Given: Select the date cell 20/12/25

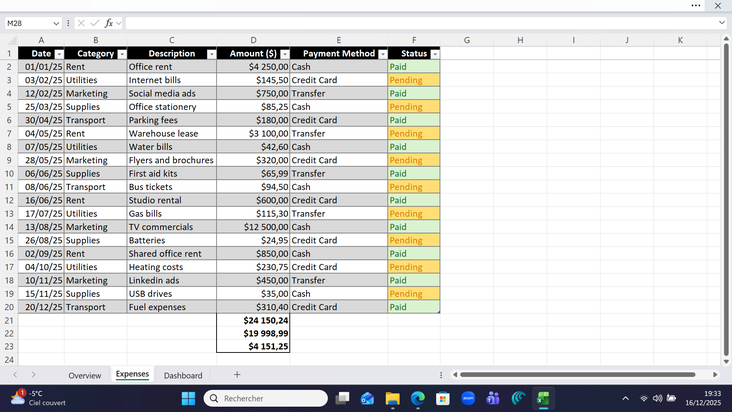Looking at the screenshot, I should [41, 307].
